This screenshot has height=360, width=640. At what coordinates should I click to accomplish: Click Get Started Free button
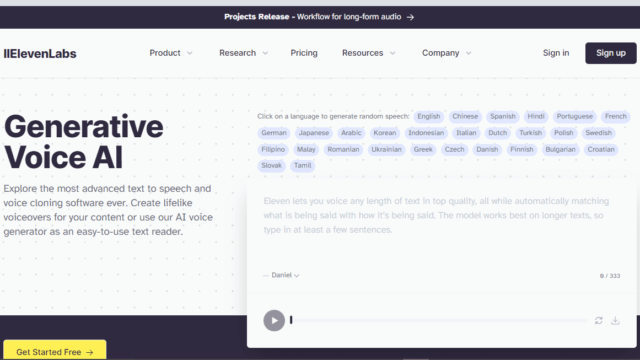(x=55, y=351)
